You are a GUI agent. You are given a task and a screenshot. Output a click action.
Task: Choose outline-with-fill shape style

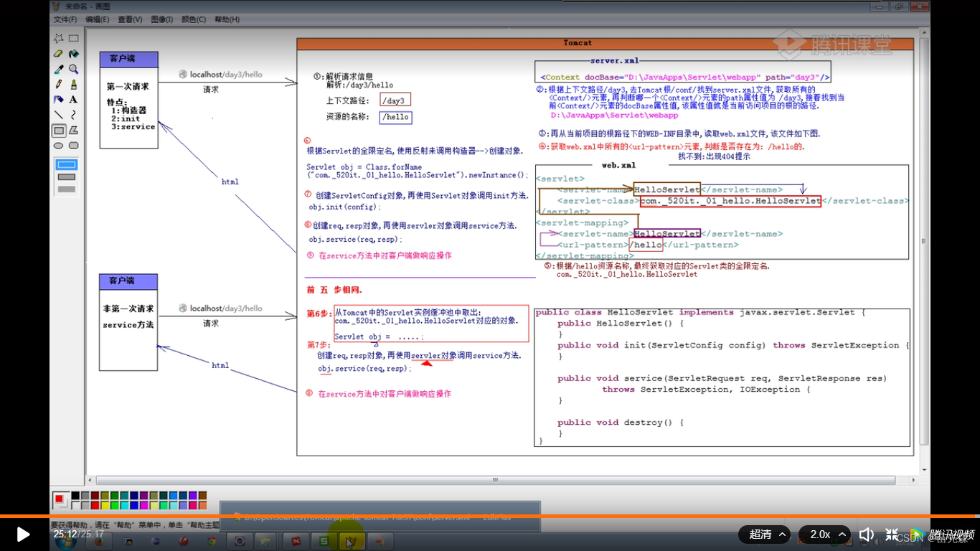(x=67, y=177)
